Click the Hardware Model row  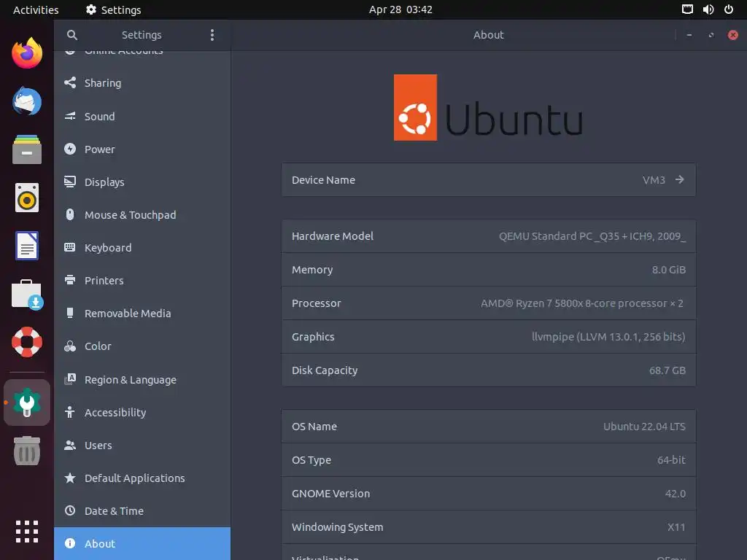pos(488,236)
